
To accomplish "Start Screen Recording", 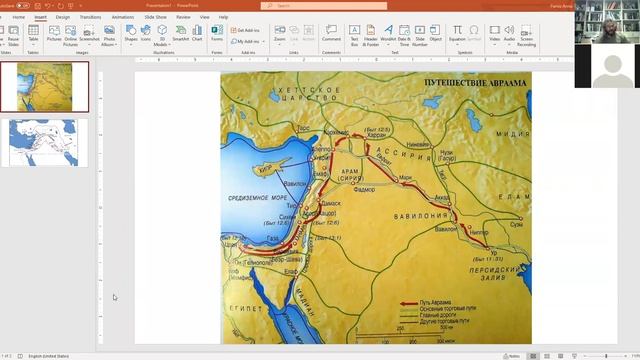I will coord(526,36).
